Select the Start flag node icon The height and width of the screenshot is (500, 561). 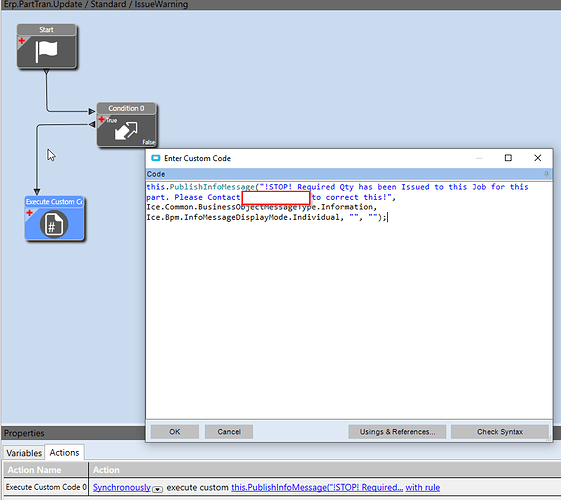click(47, 51)
